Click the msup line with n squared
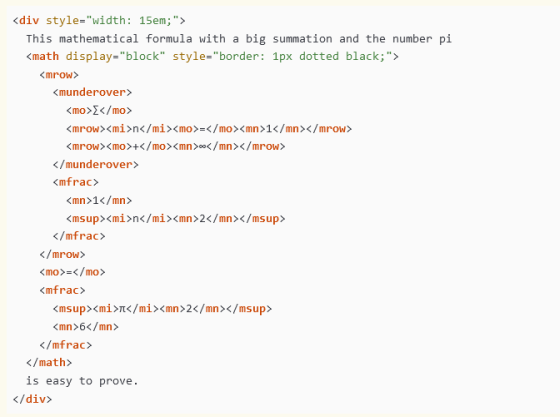 tap(175, 218)
